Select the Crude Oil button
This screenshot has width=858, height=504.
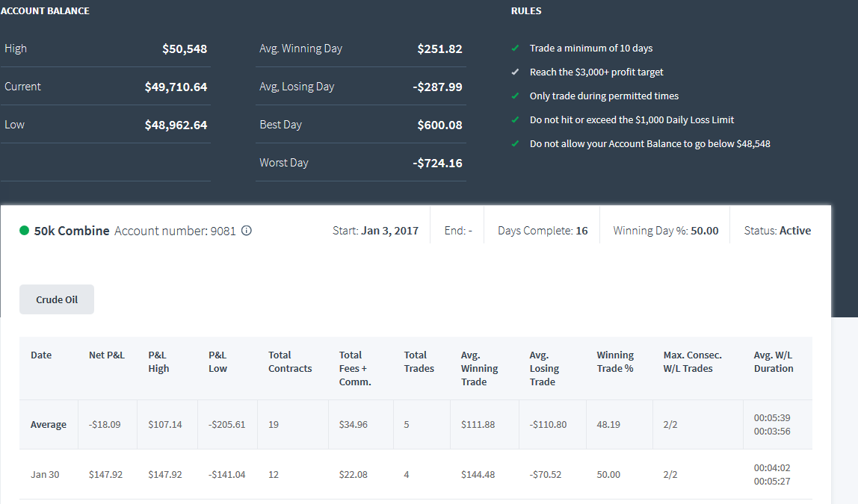pos(57,299)
